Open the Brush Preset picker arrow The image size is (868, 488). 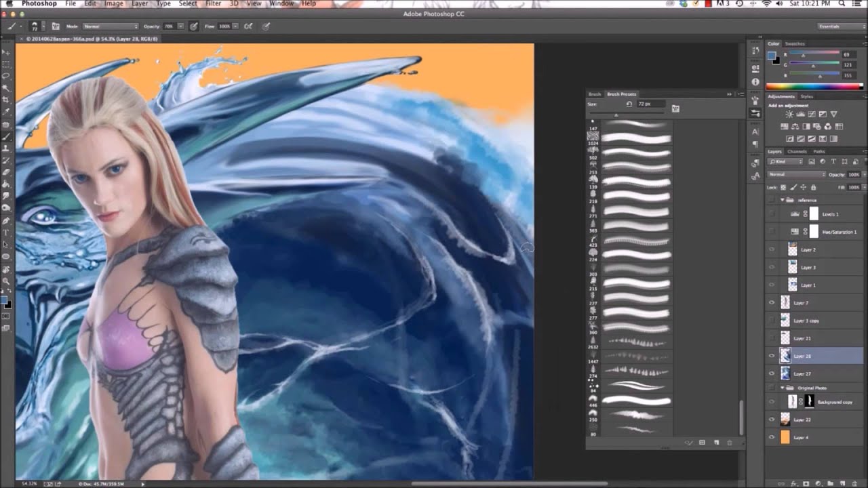[43, 26]
